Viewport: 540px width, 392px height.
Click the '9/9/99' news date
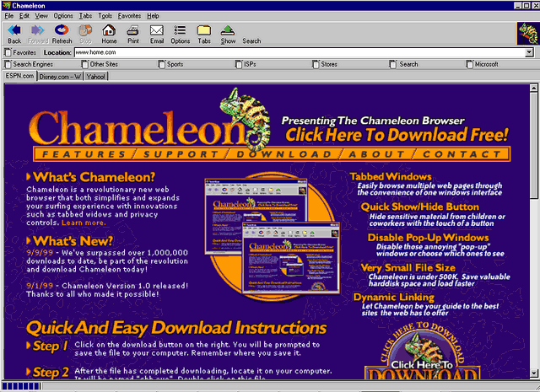coord(40,253)
